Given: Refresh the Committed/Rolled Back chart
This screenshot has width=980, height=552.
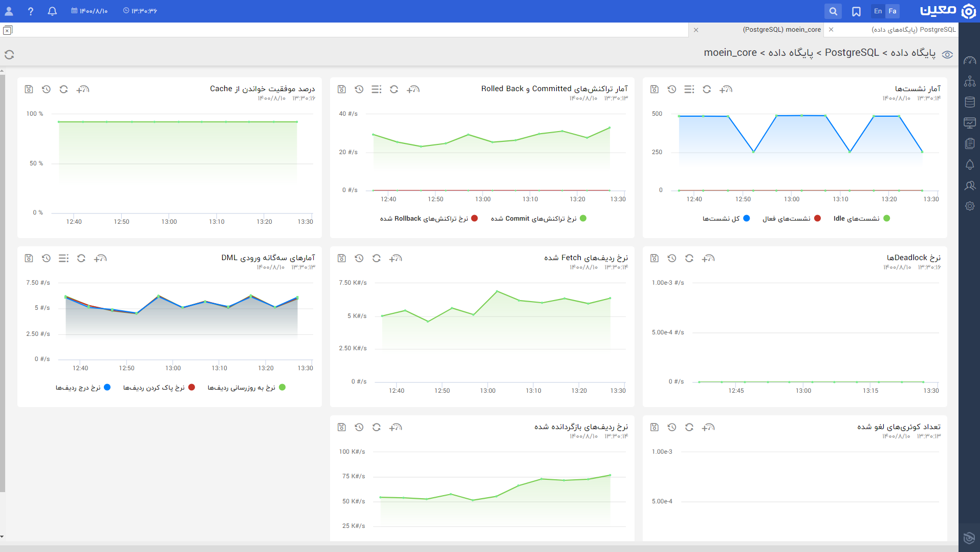Looking at the screenshot, I should point(394,89).
